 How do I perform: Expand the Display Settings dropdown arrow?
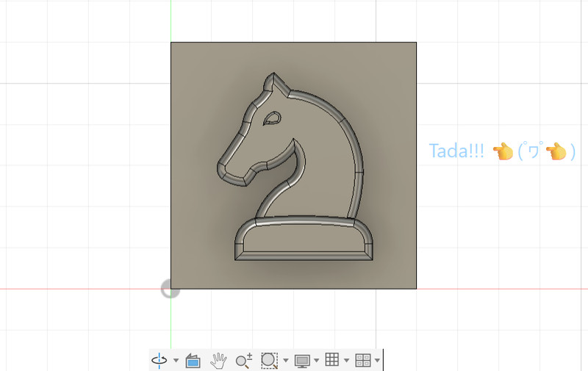click(317, 361)
